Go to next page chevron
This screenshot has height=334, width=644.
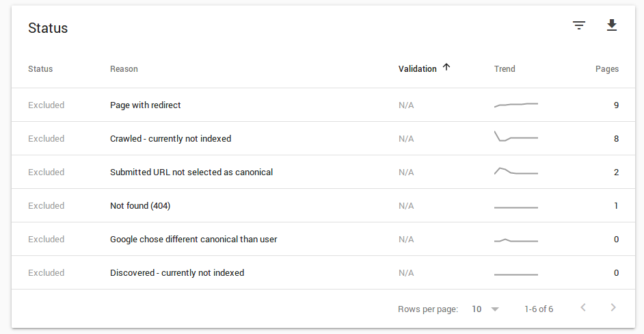[613, 308]
